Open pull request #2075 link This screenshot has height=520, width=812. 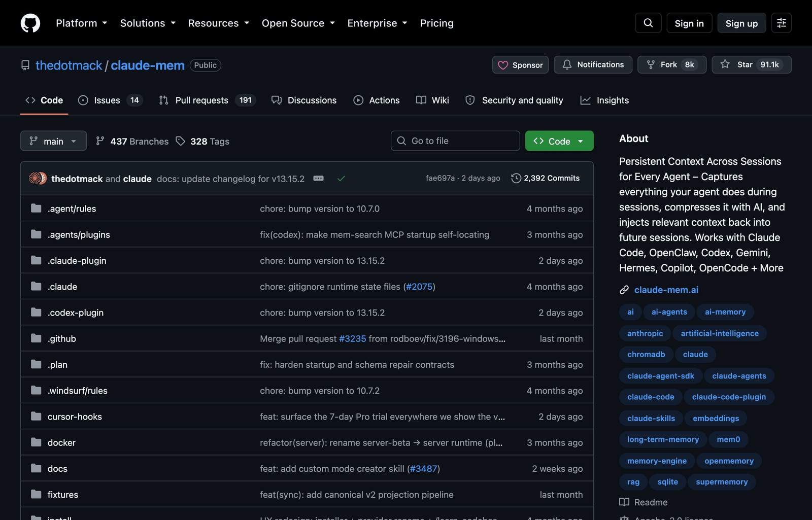(x=419, y=287)
